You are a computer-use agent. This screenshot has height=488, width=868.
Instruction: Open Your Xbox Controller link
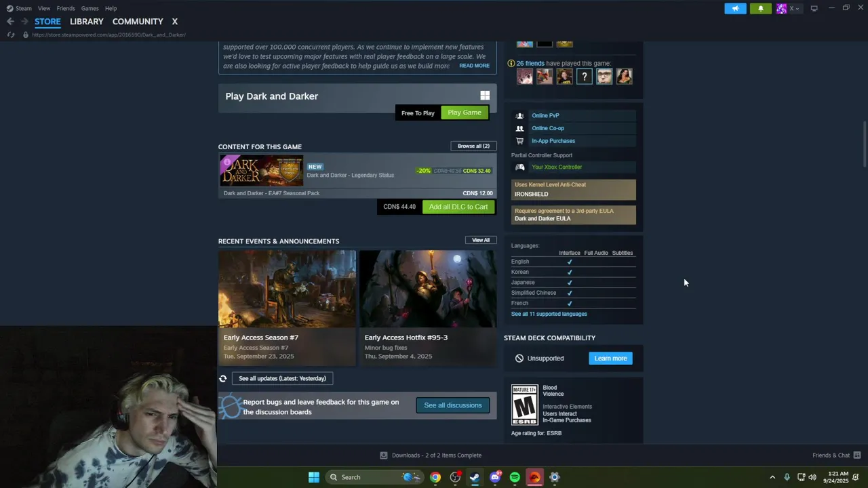pyautogui.click(x=557, y=167)
